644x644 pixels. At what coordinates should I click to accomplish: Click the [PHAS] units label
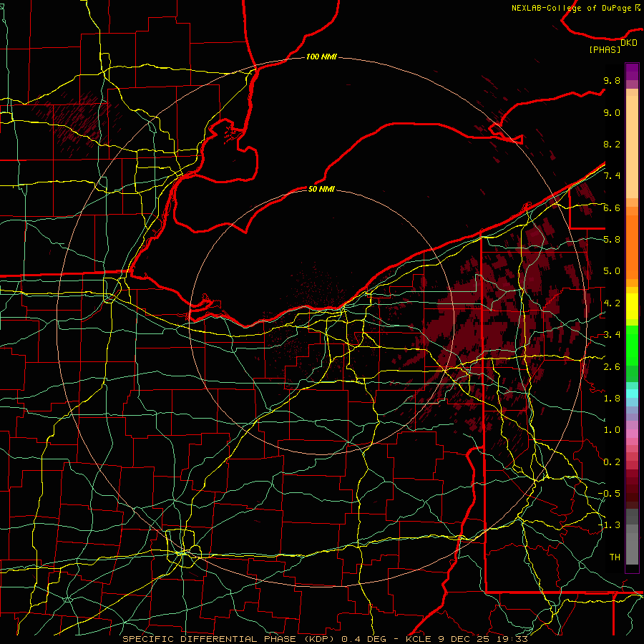coord(605,49)
